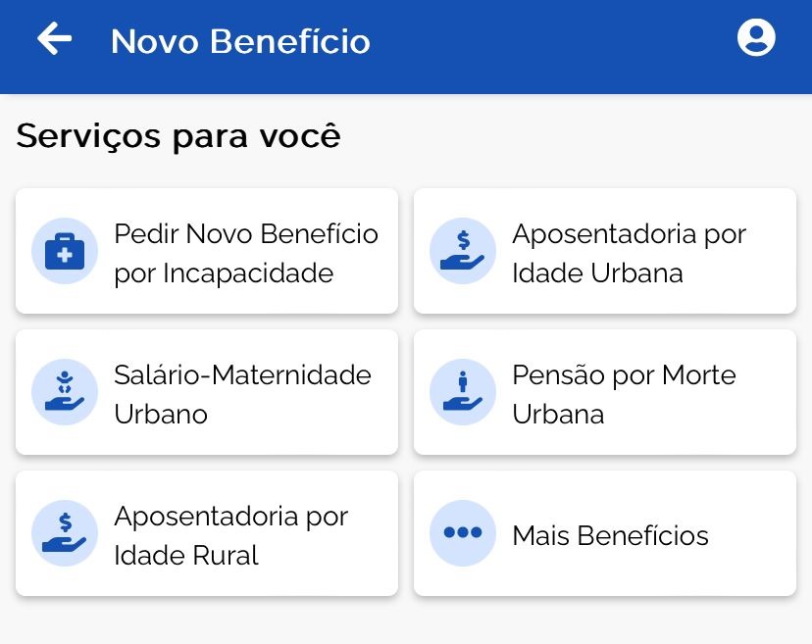Click the Aposentadoria por Idade Urbana money-hand icon
812x644 pixels.
pyautogui.click(x=463, y=251)
